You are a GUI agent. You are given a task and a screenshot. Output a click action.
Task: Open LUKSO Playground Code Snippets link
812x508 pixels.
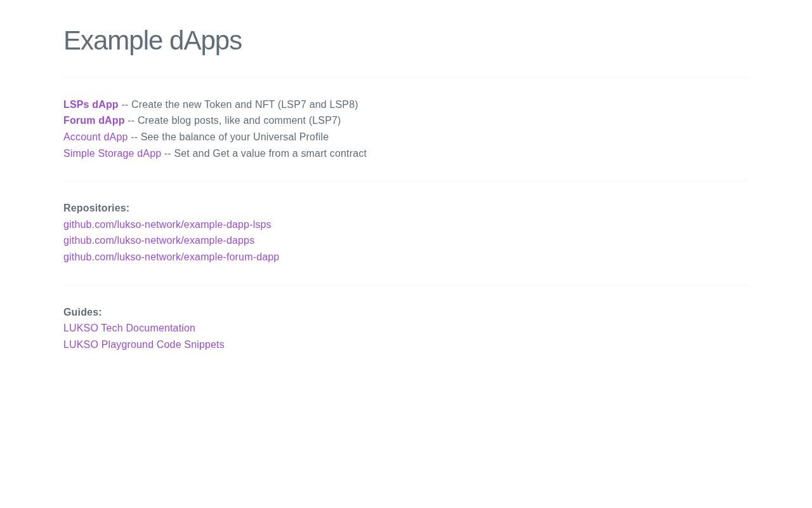pos(144,345)
